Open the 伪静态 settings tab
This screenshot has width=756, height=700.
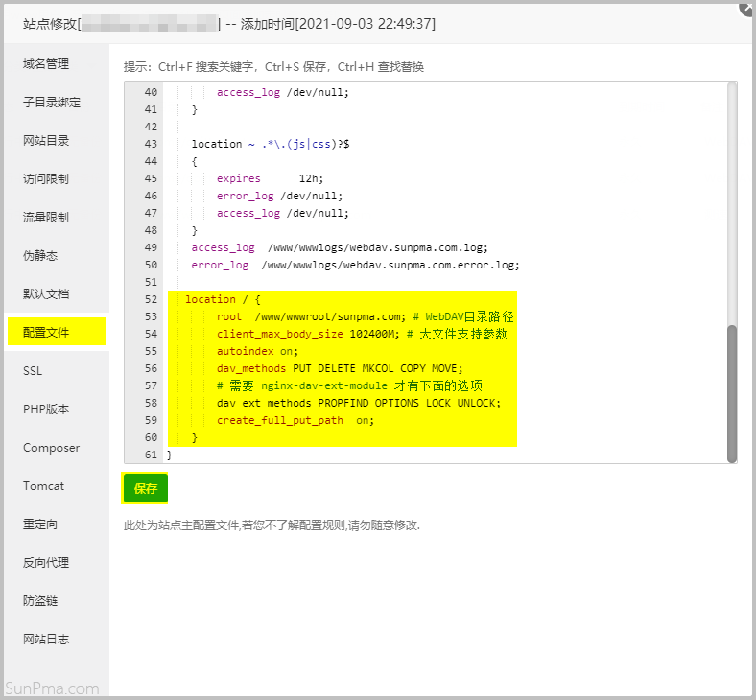pos(40,255)
